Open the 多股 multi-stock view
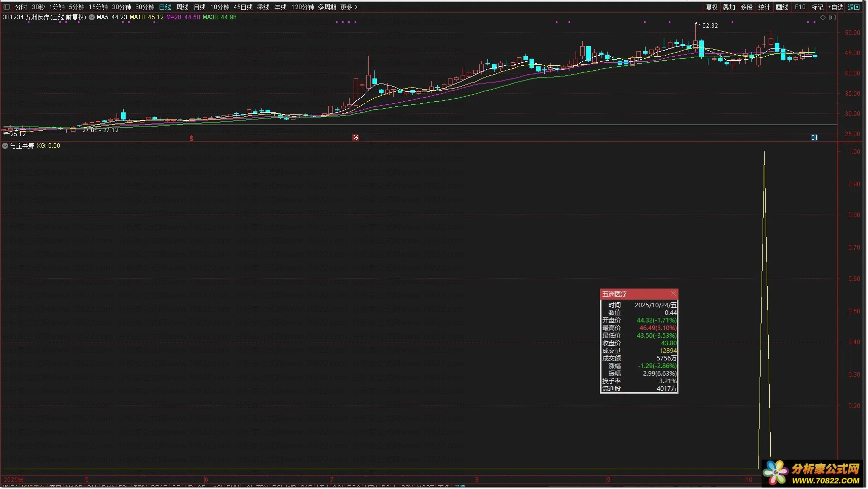This screenshot has height=489, width=868. [746, 7]
